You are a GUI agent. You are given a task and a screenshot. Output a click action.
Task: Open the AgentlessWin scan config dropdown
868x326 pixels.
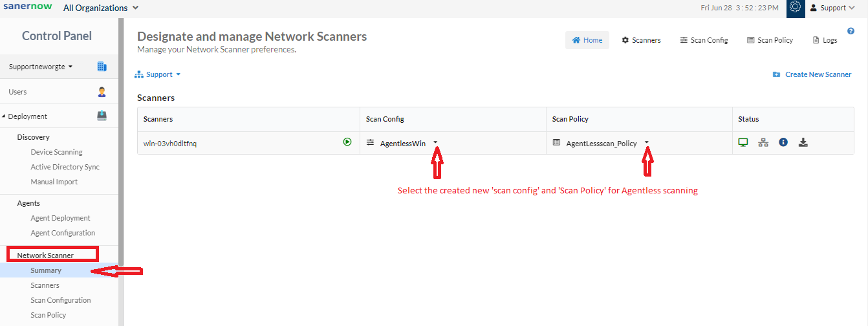coord(435,143)
